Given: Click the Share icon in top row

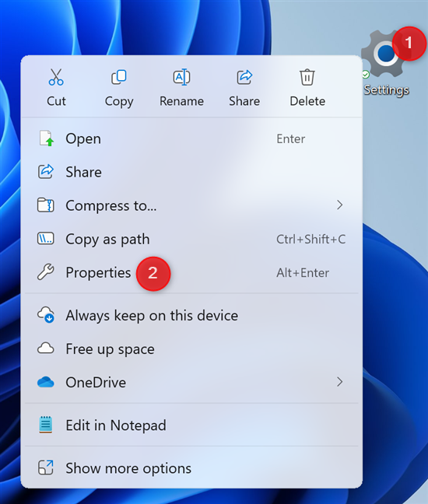Looking at the screenshot, I should click(244, 77).
